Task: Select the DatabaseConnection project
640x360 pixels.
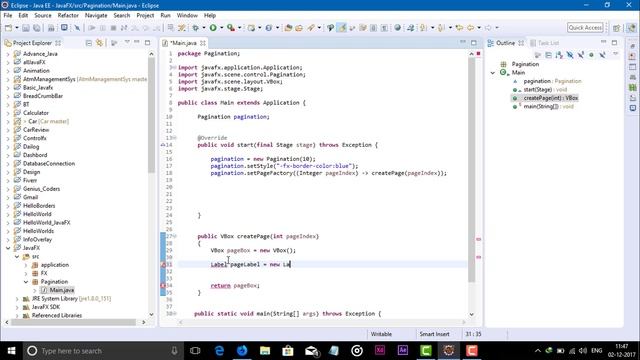Action: (49, 163)
